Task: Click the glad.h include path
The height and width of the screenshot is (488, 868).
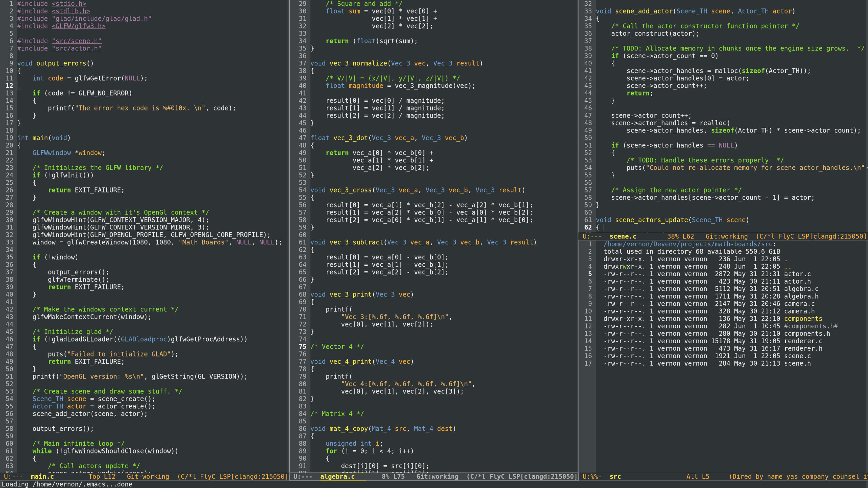Action: coord(101,19)
